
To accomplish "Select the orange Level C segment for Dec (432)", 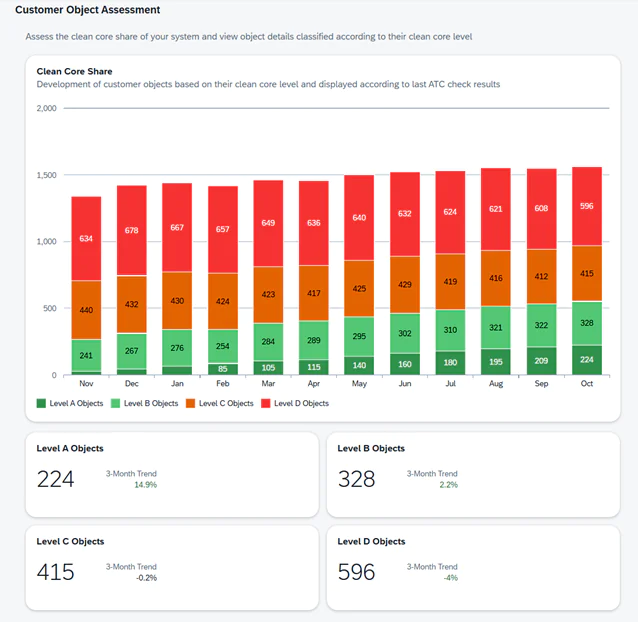I will pyautogui.click(x=132, y=304).
